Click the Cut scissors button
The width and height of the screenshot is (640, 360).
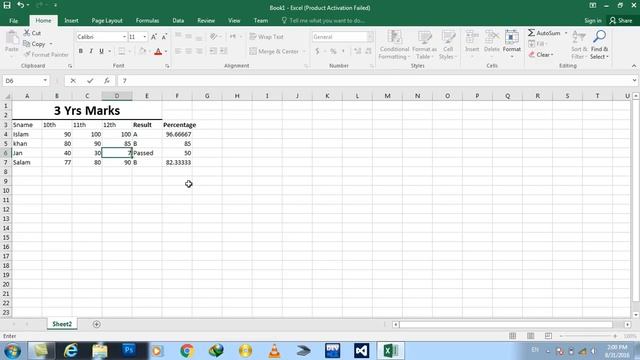pyautogui.click(x=32, y=33)
